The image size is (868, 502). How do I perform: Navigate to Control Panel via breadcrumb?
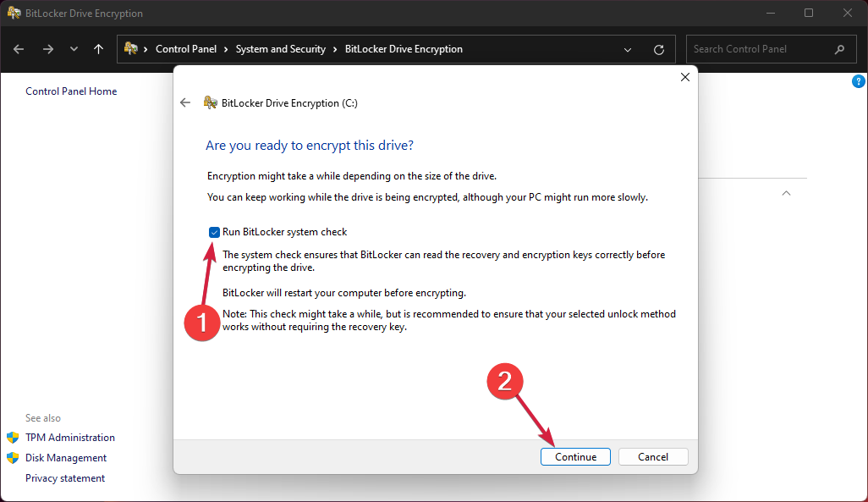[187, 49]
